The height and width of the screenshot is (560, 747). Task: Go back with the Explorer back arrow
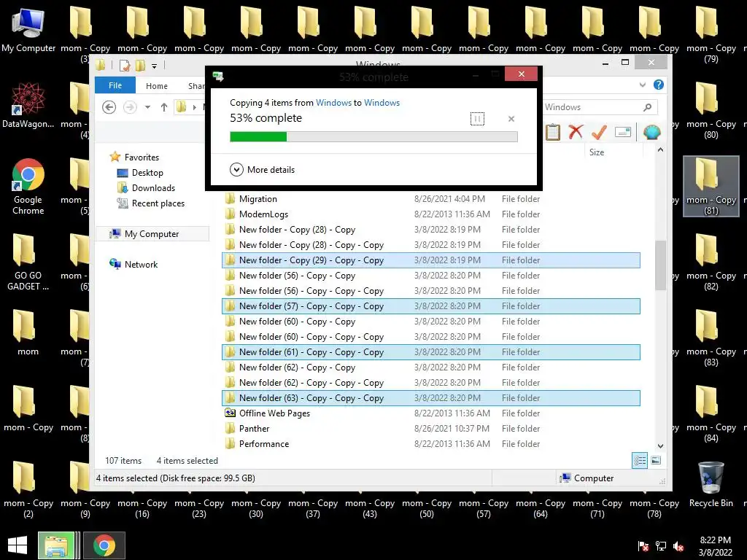(109, 107)
